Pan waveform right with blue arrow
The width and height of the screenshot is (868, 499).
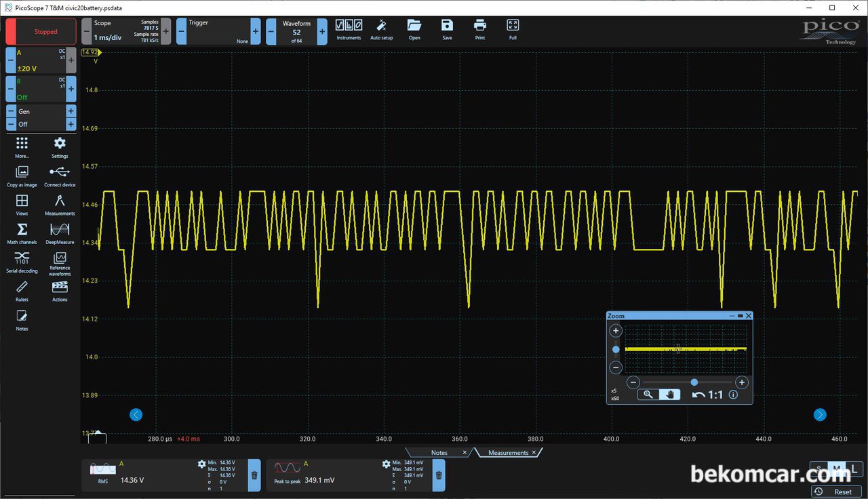(x=820, y=415)
